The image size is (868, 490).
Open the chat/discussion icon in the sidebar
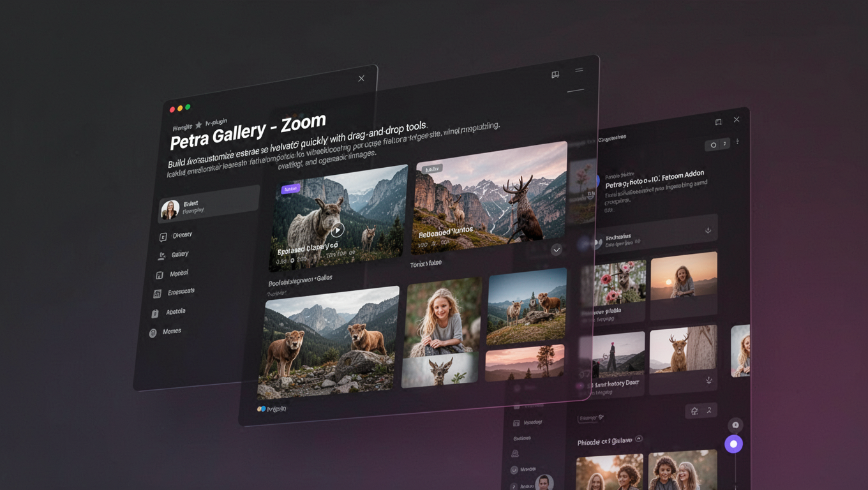(162, 236)
